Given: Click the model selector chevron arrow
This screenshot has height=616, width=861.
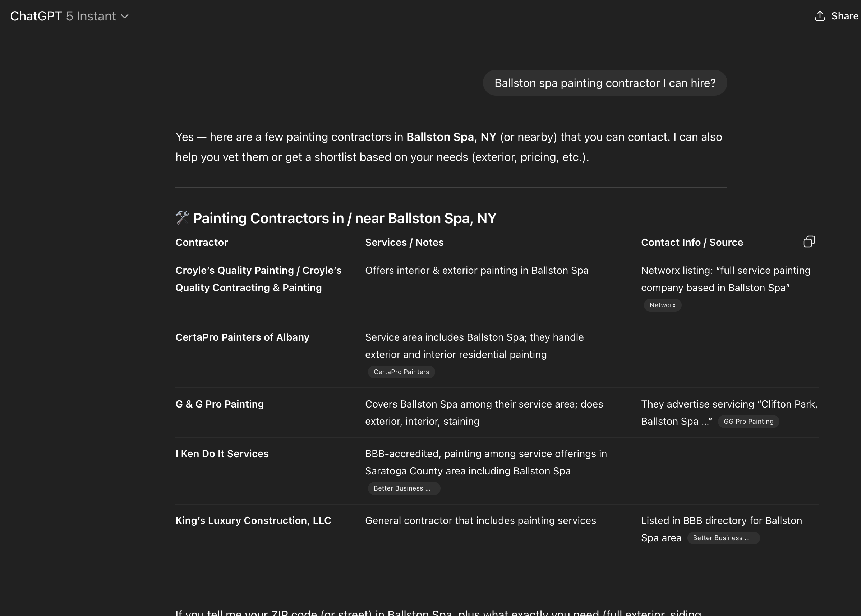Looking at the screenshot, I should coord(125,17).
